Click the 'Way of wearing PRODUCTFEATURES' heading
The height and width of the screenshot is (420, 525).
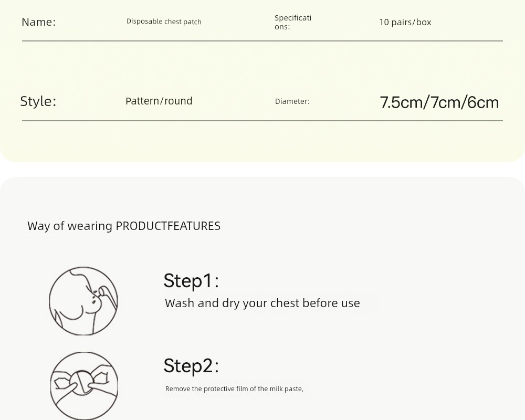[124, 226]
